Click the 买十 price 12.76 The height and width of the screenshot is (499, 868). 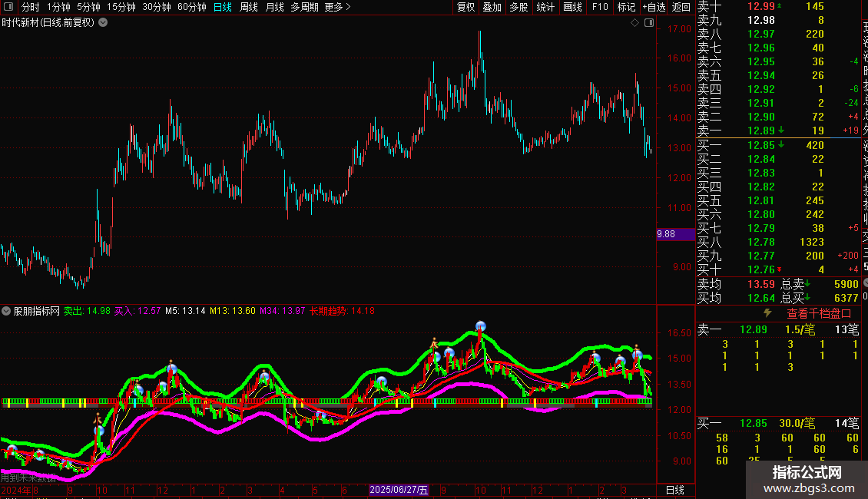coord(761,269)
